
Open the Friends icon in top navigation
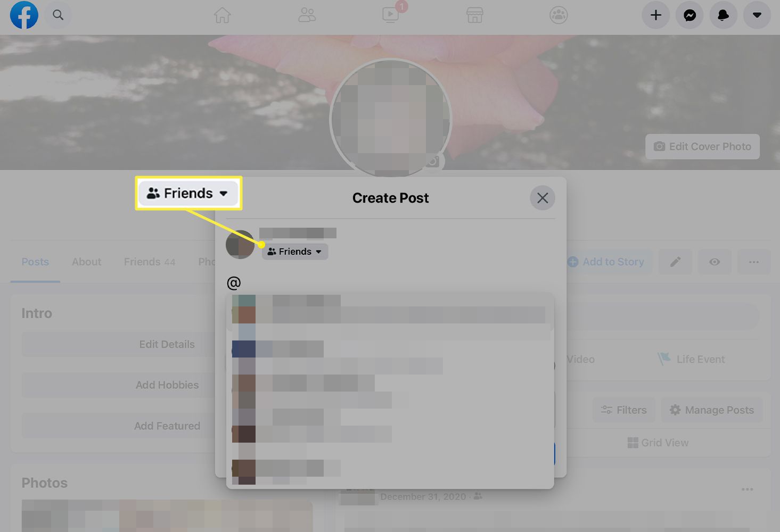[x=307, y=15]
